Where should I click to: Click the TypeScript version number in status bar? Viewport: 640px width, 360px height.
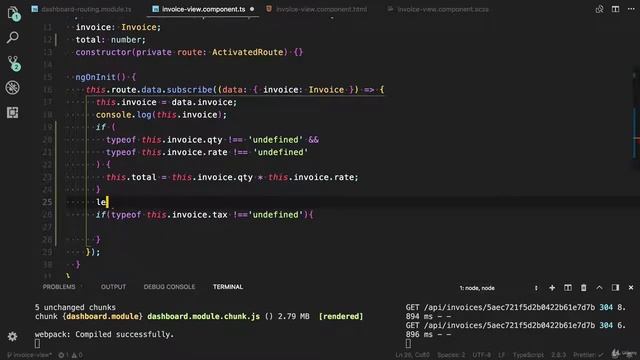558,355
